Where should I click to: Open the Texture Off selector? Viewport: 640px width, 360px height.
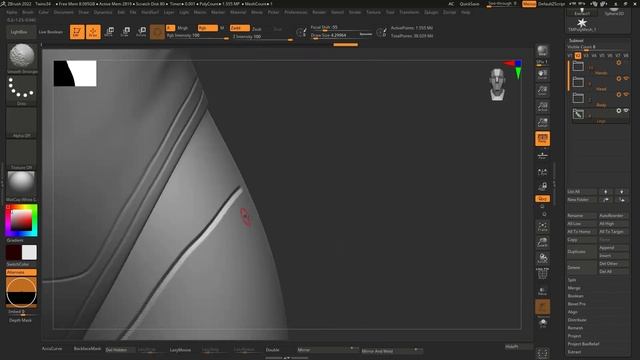click(22, 154)
